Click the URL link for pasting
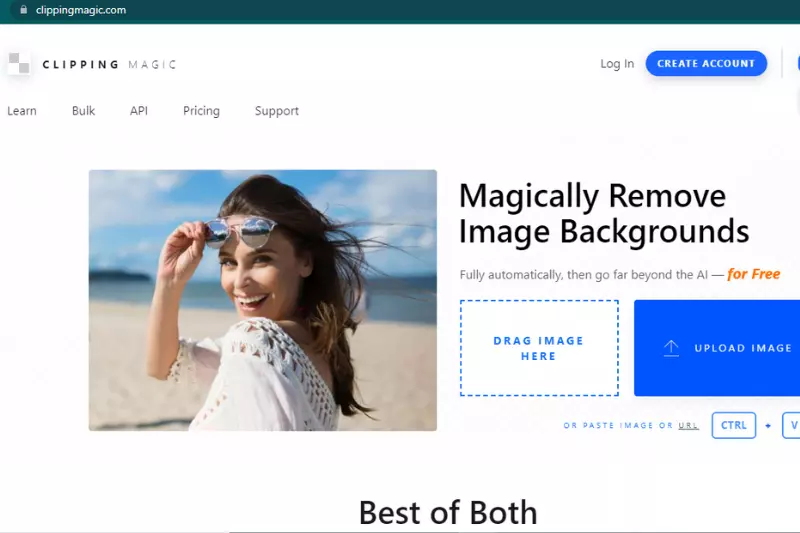 point(688,425)
